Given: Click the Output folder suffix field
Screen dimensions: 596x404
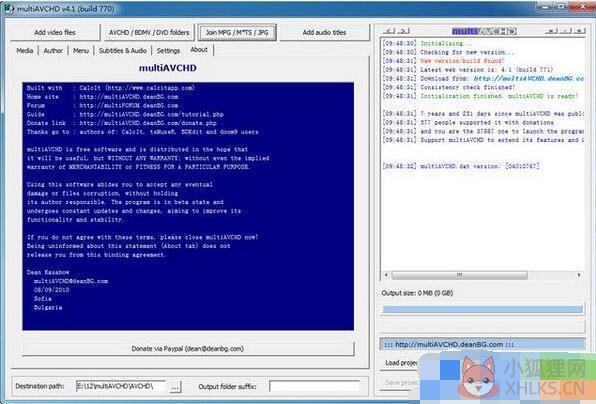Looking at the screenshot, I should click(314, 387).
